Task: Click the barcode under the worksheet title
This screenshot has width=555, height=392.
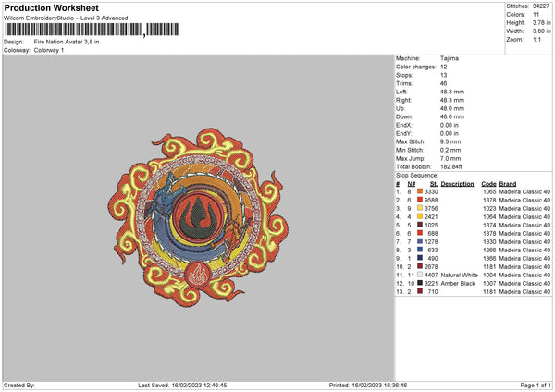Action: 92,30
